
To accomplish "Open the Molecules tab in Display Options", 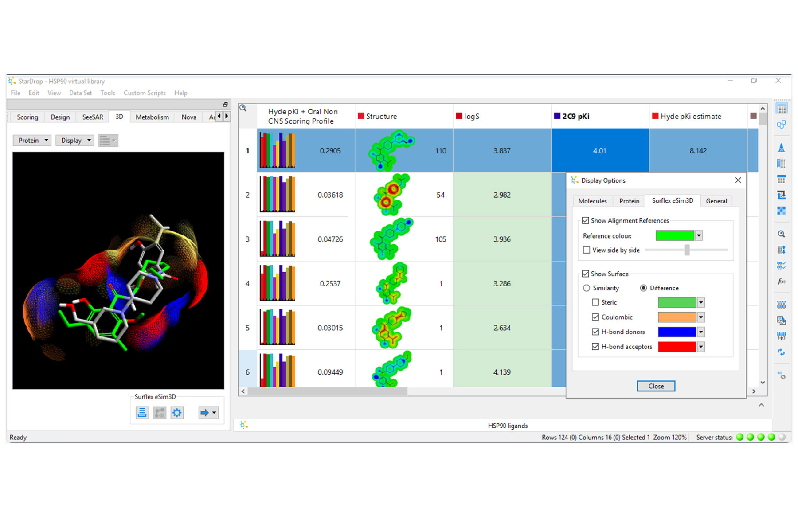I will click(x=592, y=201).
